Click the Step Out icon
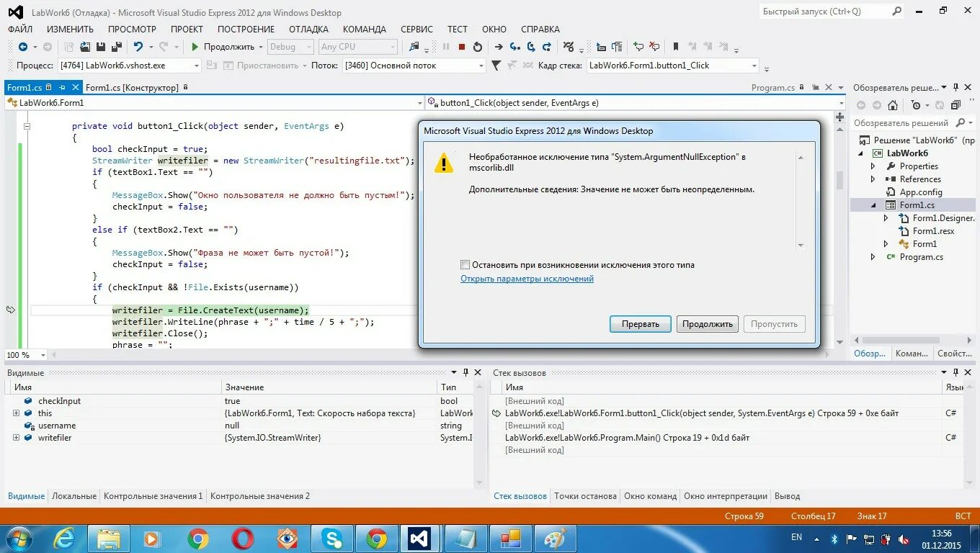 [548, 47]
